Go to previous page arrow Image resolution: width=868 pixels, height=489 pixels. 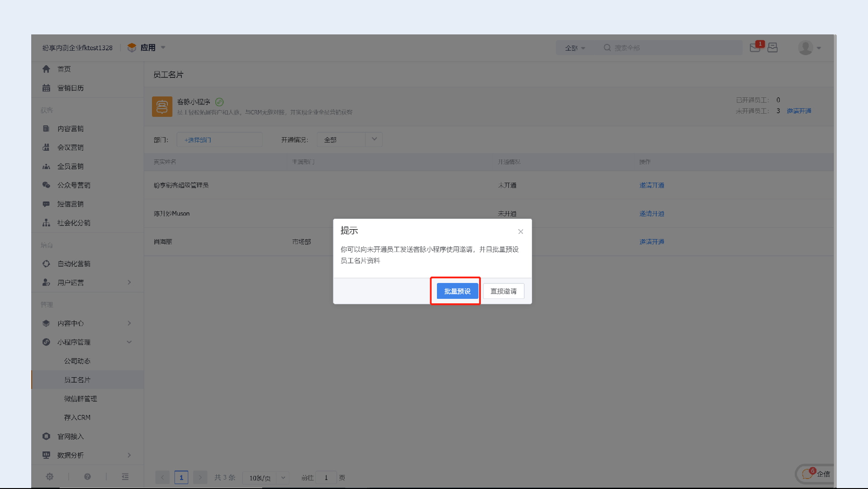(162, 477)
